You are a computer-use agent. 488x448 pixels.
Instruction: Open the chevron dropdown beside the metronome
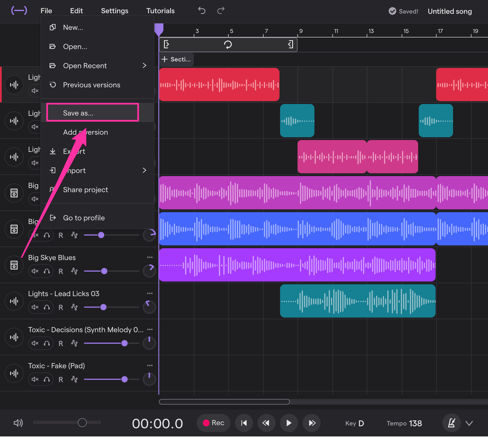pos(469,423)
